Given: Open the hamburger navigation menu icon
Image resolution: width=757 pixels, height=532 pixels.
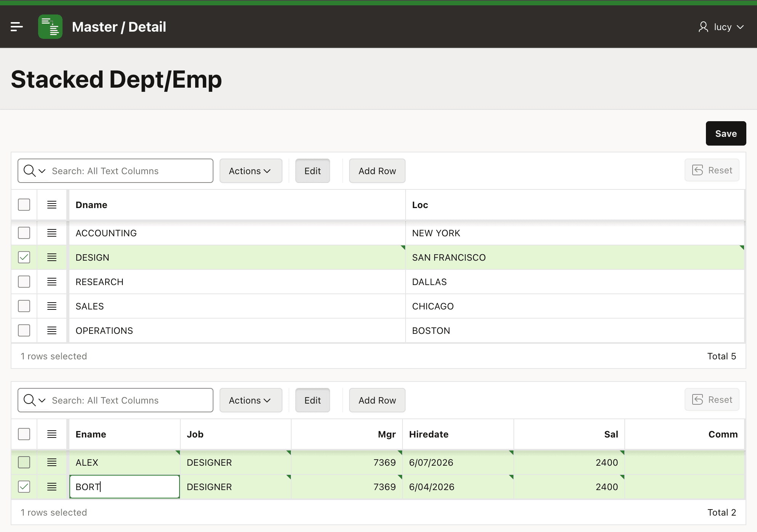Looking at the screenshot, I should 17,27.
